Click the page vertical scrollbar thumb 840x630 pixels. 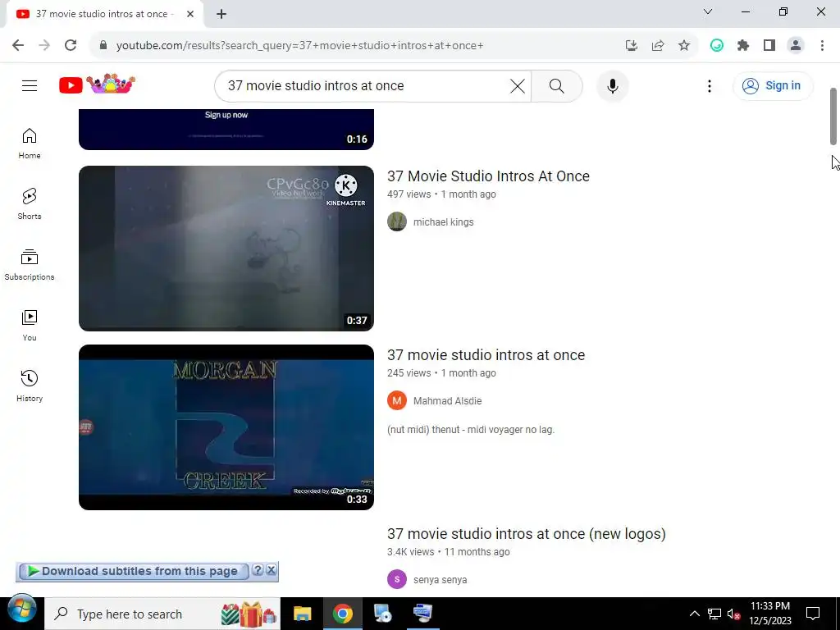click(833, 116)
